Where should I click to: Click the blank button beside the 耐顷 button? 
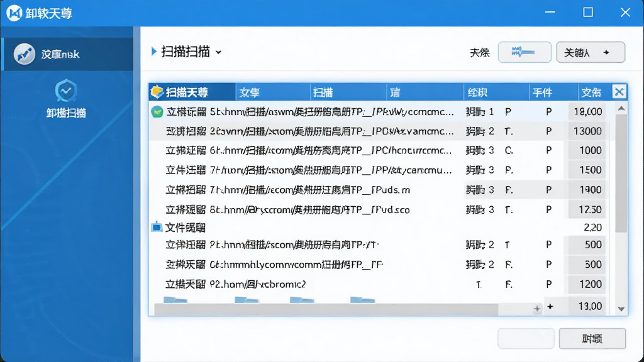(526, 339)
